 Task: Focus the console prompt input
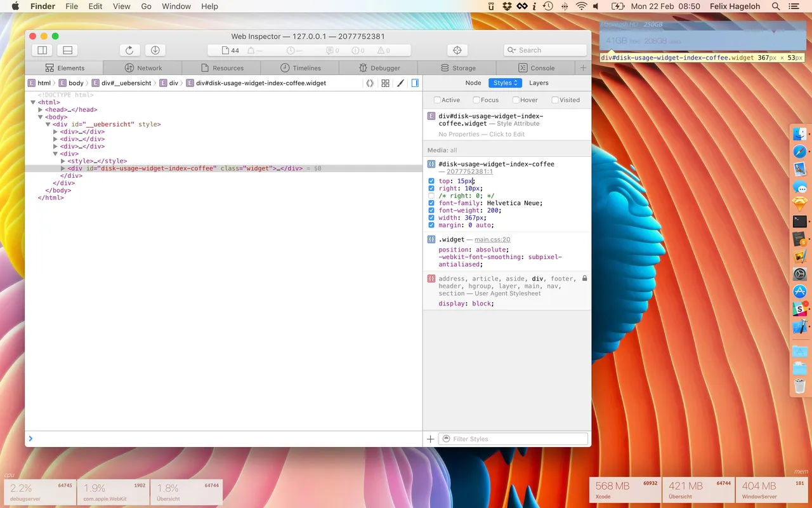[223, 438]
